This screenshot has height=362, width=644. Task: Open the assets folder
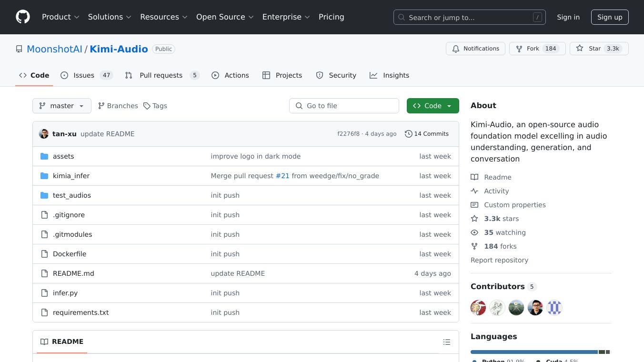click(63, 156)
